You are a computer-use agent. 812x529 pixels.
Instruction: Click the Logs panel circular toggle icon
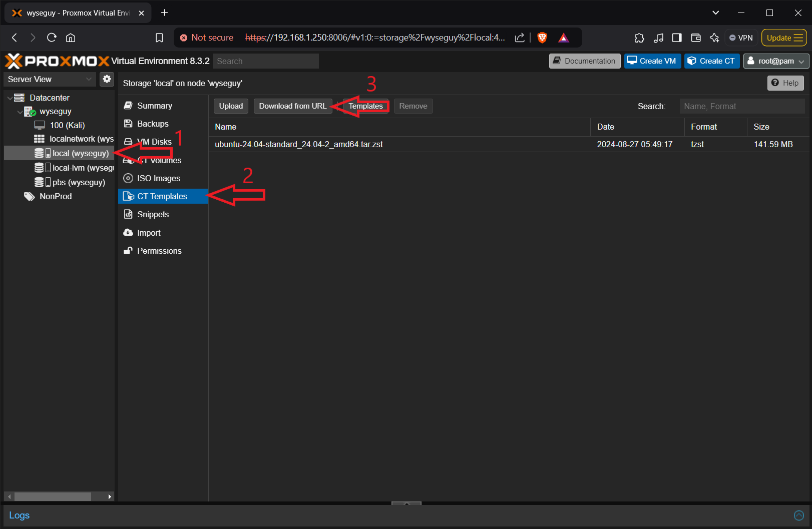pos(799,515)
